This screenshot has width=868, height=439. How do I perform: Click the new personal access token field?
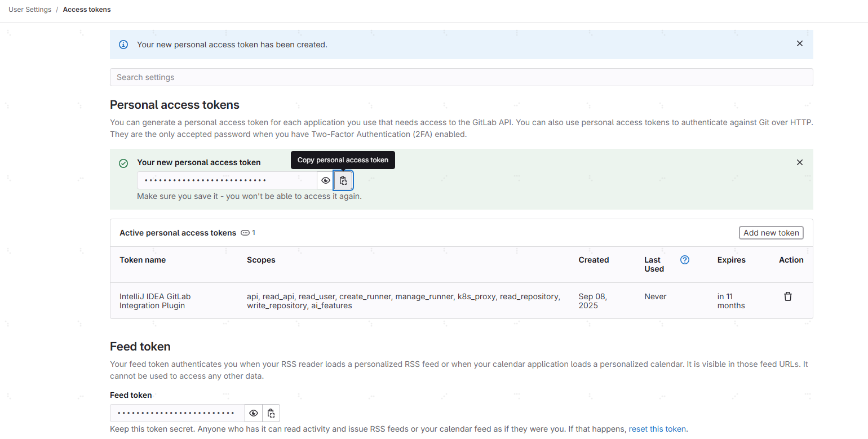227,180
